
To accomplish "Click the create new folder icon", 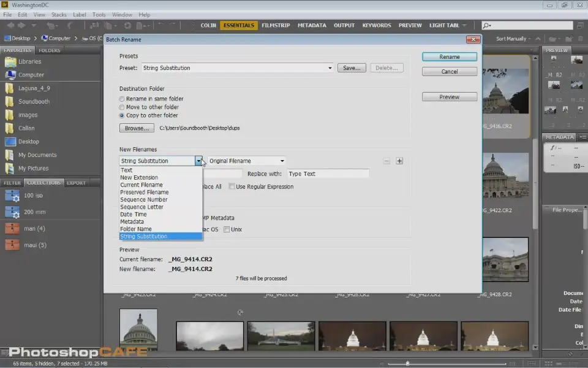I will point(569,39).
